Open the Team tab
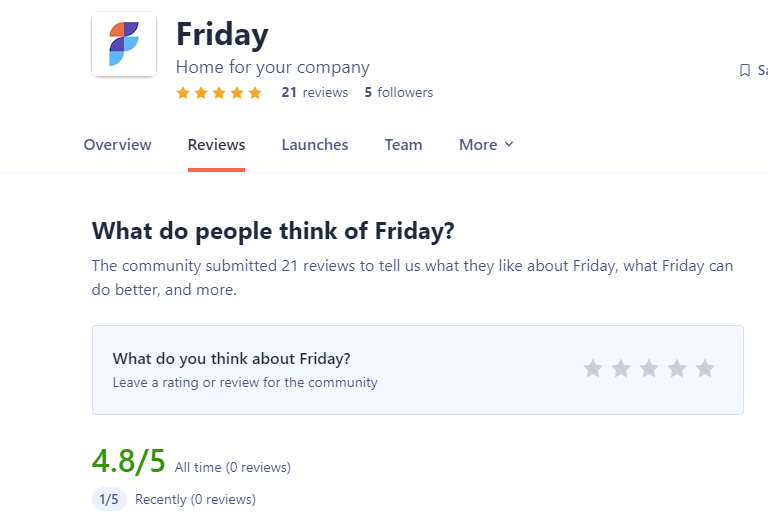768x517 pixels. 403,144
